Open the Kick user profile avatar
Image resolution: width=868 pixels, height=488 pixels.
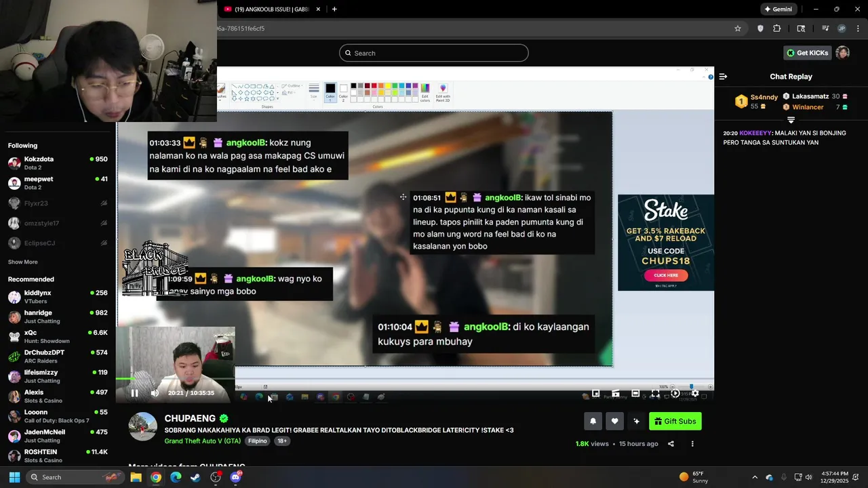tap(842, 53)
